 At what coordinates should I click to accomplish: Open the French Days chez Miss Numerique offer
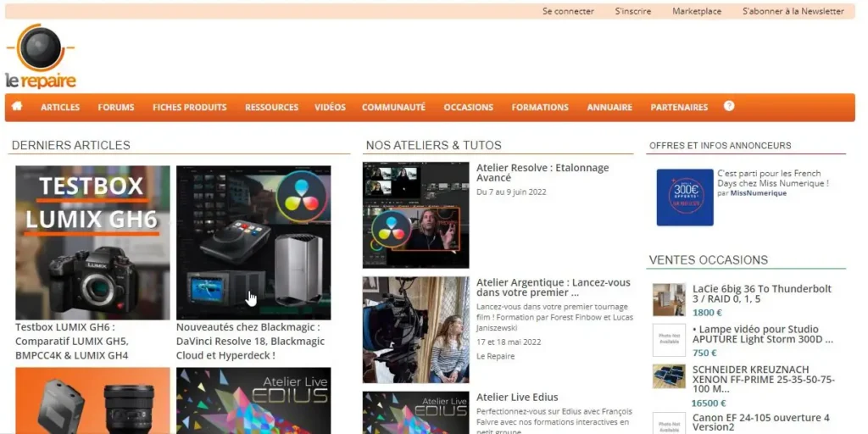[773, 178]
